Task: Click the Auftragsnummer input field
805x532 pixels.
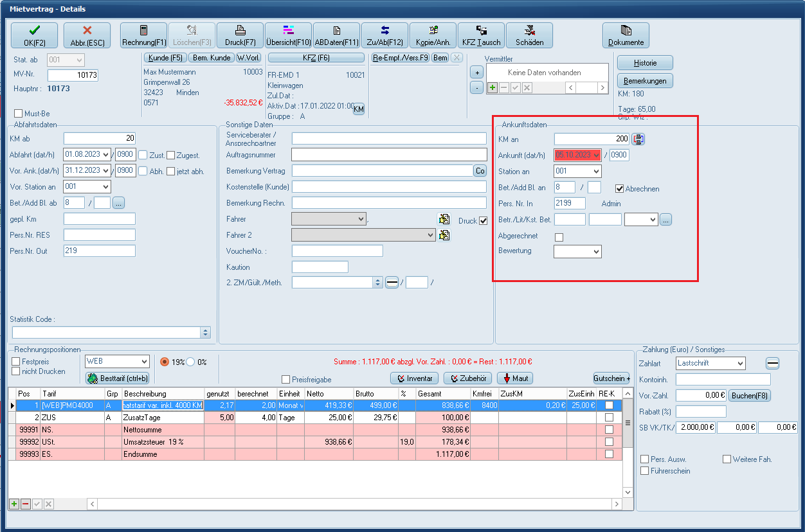Action: (389, 155)
